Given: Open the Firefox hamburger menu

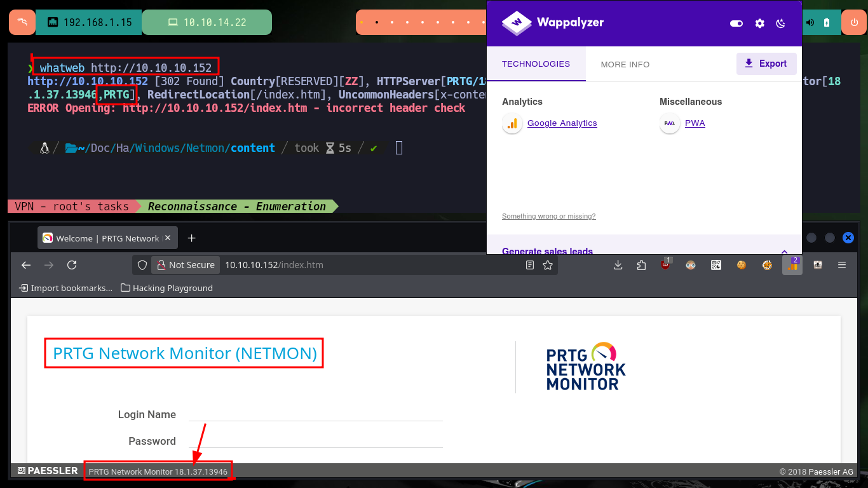Looking at the screenshot, I should [x=842, y=265].
